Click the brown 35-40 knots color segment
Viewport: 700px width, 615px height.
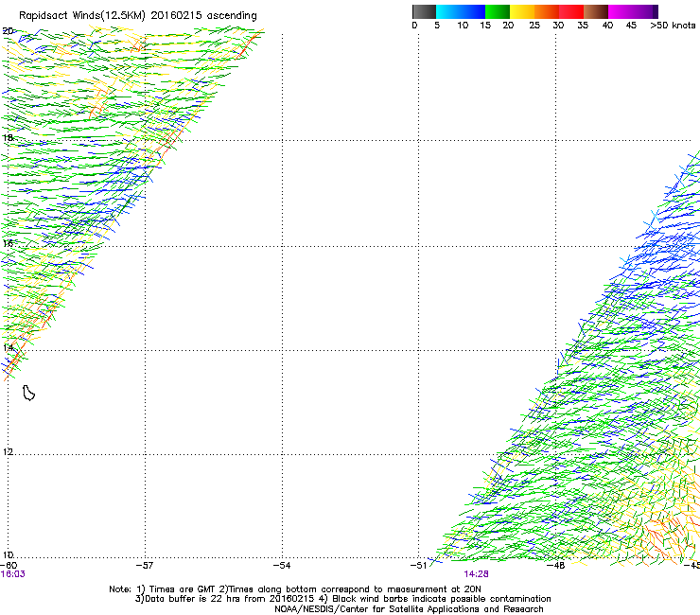click(596, 11)
